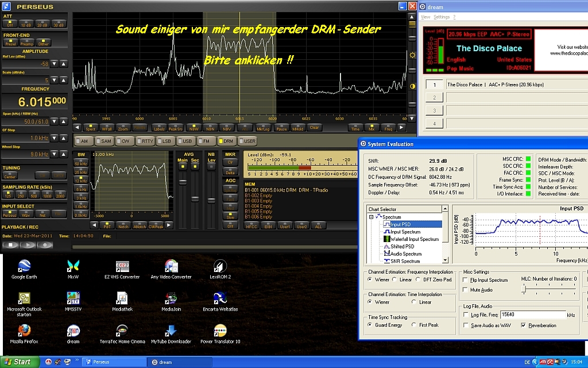588x368 pixels.
Task: Adjust the NB Lev slider
Action: [211, 201]
